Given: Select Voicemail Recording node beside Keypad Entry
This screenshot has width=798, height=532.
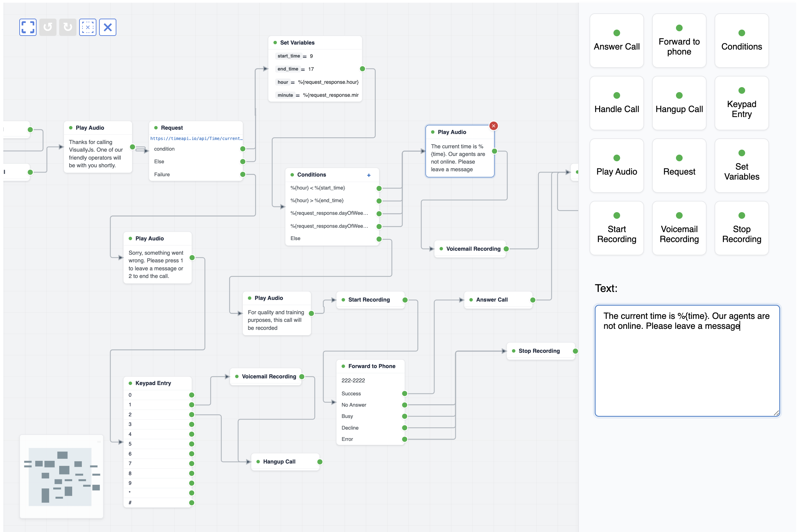Looking at the screenshot, I should pos(266,377).
